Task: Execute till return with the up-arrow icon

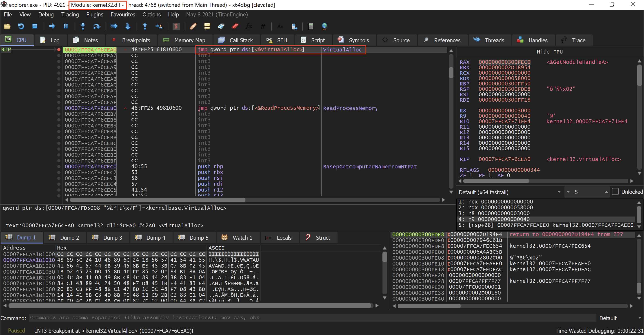Action: pos(145,26)
